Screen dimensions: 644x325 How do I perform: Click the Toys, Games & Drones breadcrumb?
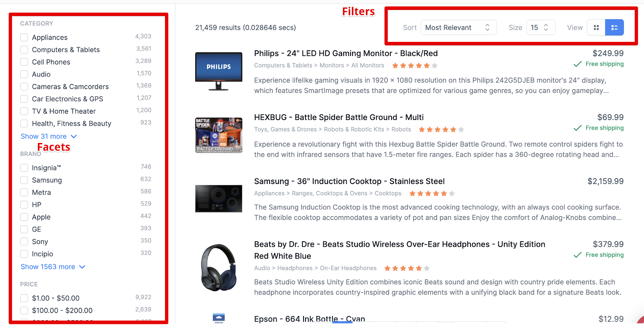point(285,130)
